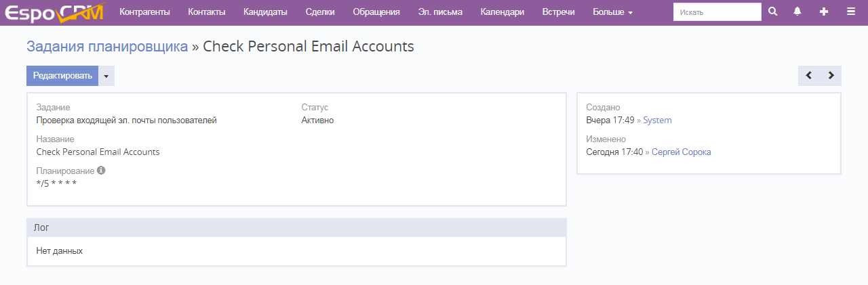This screenshot has width=868, height=285.
Task: Go to previous record arrow
Action: [x=809, y=76]
